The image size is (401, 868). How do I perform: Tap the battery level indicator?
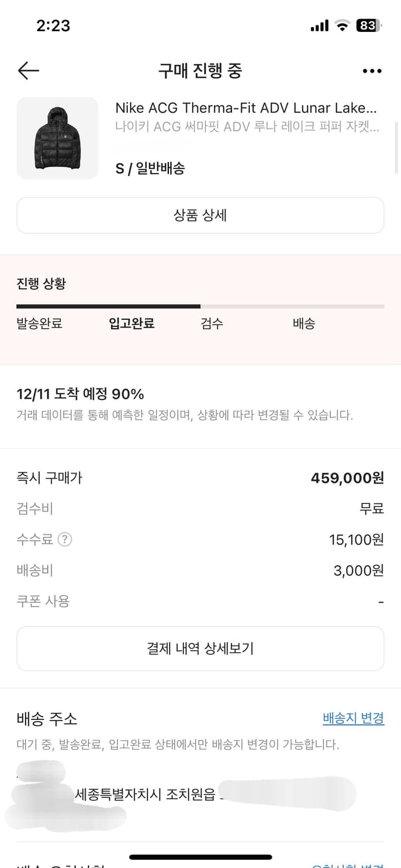369,25
